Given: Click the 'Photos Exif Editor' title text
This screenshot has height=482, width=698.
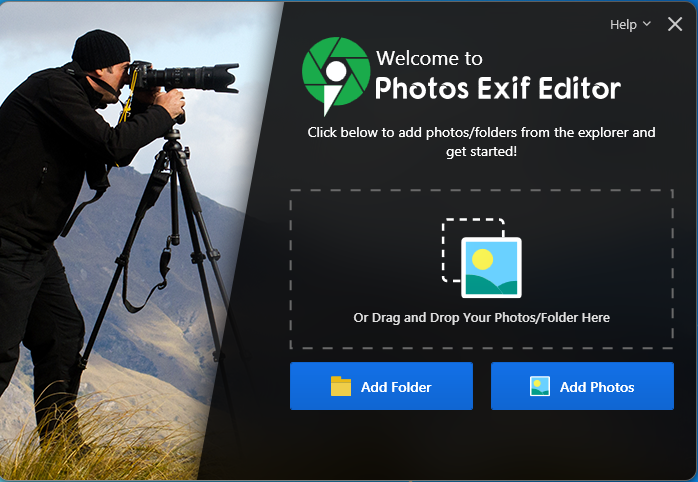Looking at the screenshot, I should 498,88.
